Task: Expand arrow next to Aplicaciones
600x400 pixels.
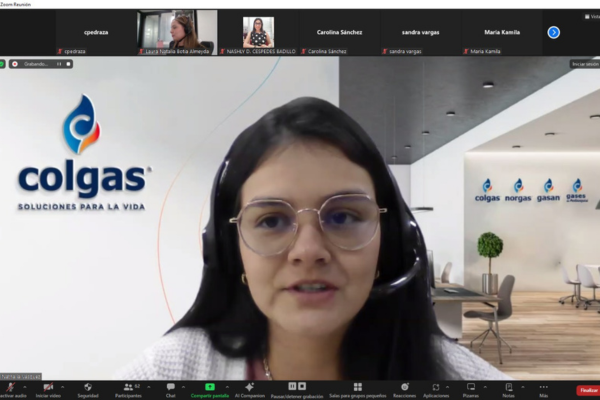Action: 447,387
